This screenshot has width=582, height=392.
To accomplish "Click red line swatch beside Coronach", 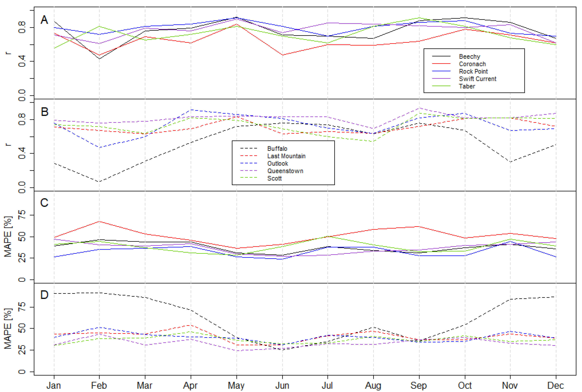I will pos(441,64).
